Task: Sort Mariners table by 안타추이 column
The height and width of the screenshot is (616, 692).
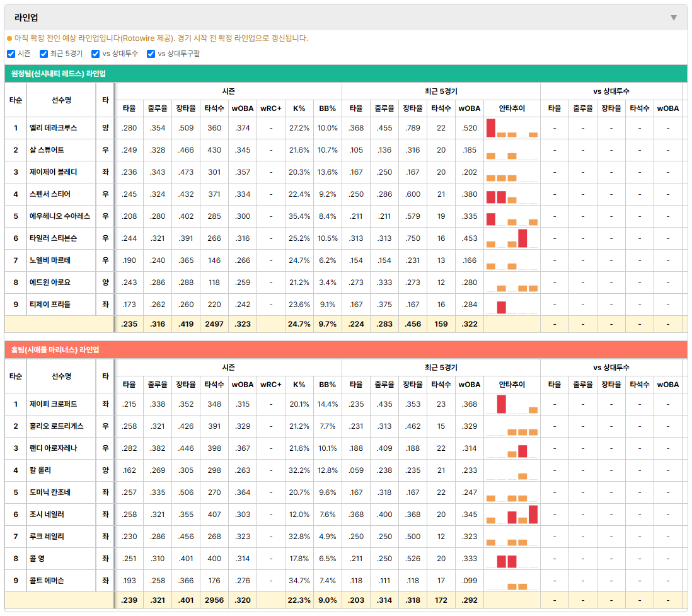Action: [x=512, y=385]
